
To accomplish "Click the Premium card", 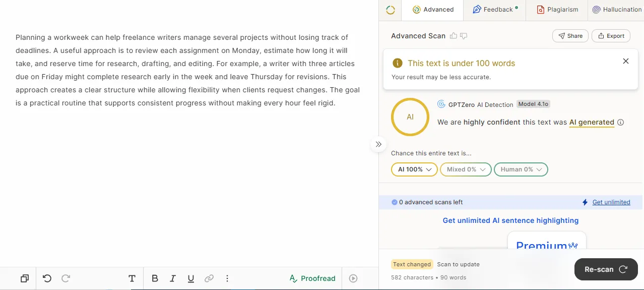I will coord(547,241).
